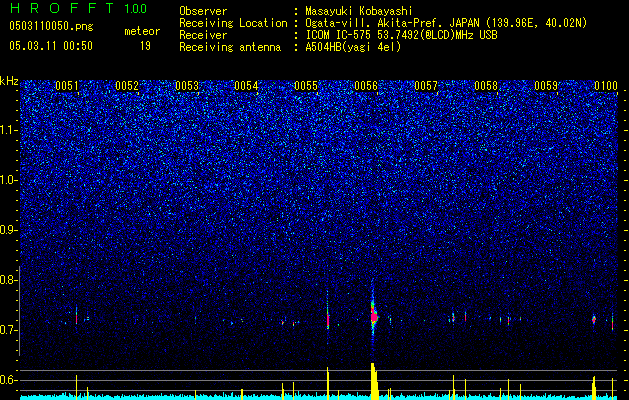Click the 'meteor' label
Viewport: 629px width, 400px height.
tap(142, 31)
